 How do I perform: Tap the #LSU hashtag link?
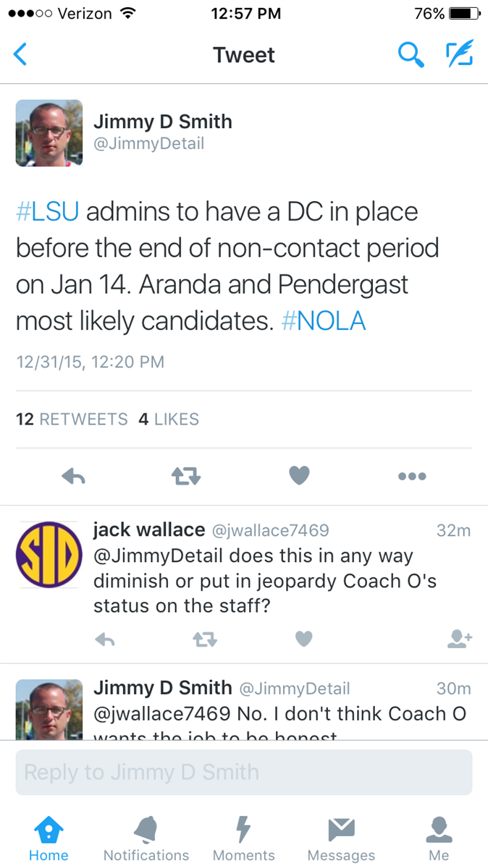47,212
